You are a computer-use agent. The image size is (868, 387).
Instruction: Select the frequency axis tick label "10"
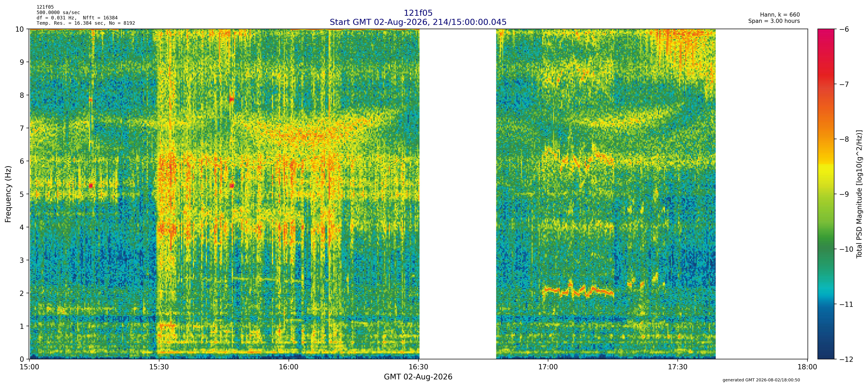coord(20,29)
